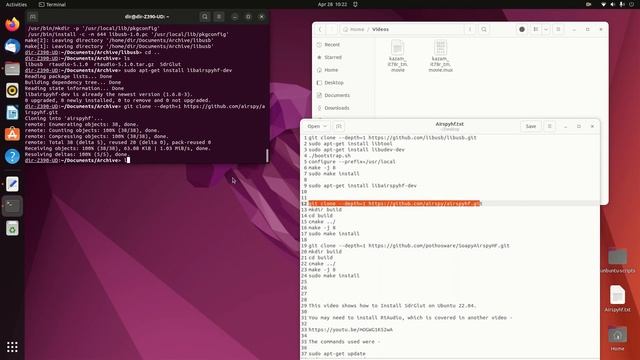Open Firefox from the dock
The height and width of the screenshot is (360, 640).
pos(12,24)
